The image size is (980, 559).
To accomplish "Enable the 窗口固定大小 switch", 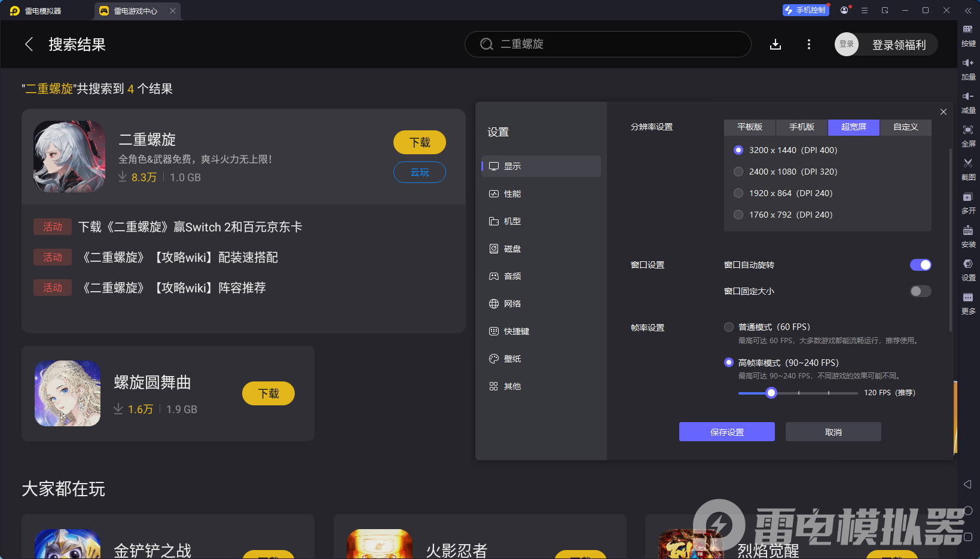I will (x=920, y=291).
